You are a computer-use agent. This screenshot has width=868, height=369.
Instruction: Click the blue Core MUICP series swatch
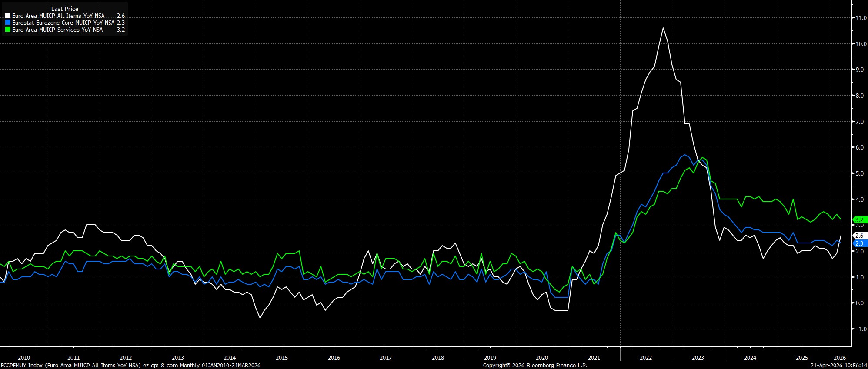click(8, 23)
